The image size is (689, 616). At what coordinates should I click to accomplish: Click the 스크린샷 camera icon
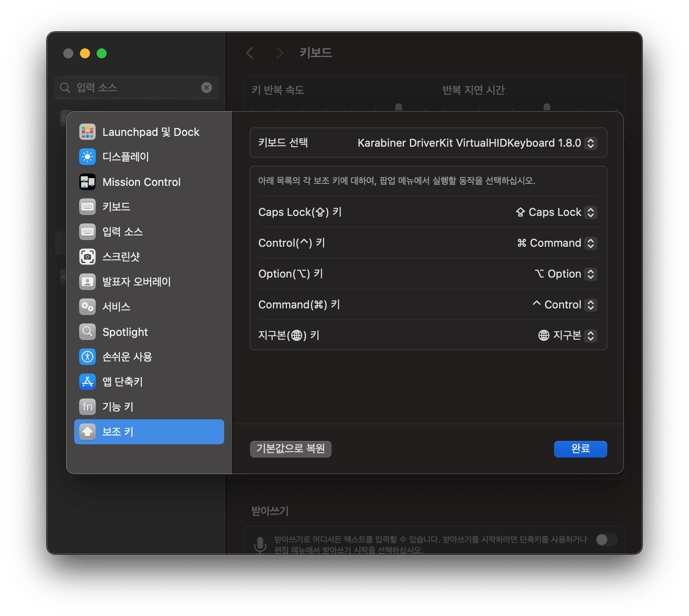[87, 257]
